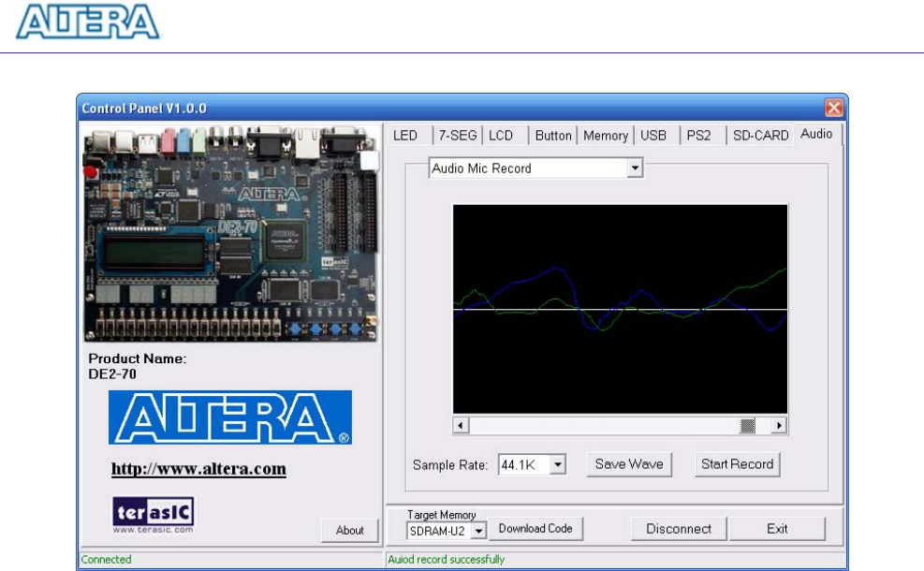
Task: Click the 'Product Name:' label
Action: coord(138,359)
